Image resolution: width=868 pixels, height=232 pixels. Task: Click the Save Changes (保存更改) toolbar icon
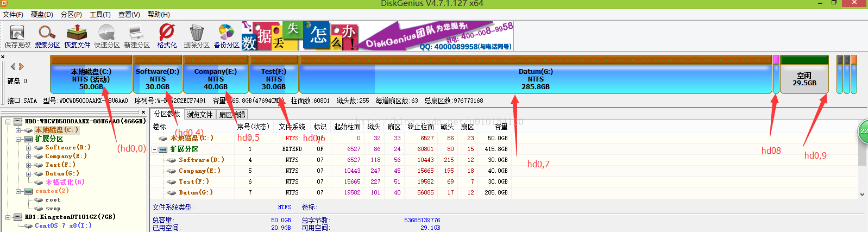pos(17,32)
